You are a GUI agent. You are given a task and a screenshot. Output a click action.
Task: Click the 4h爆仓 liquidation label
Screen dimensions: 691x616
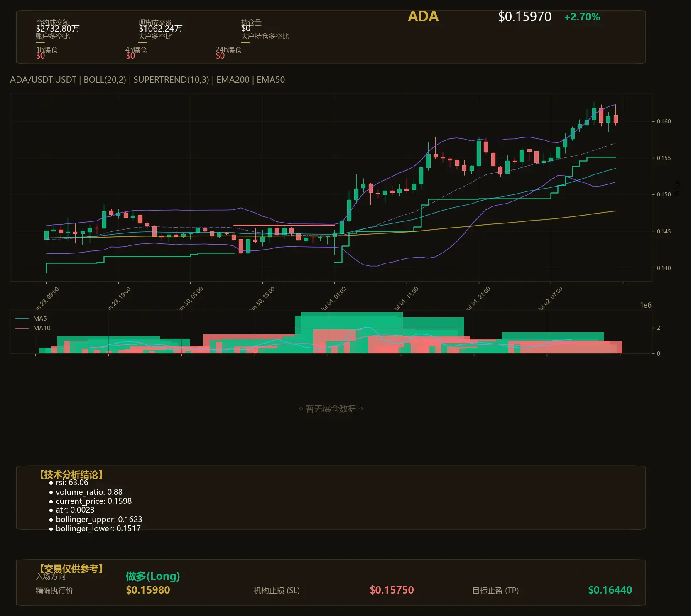tap(136, 50)
